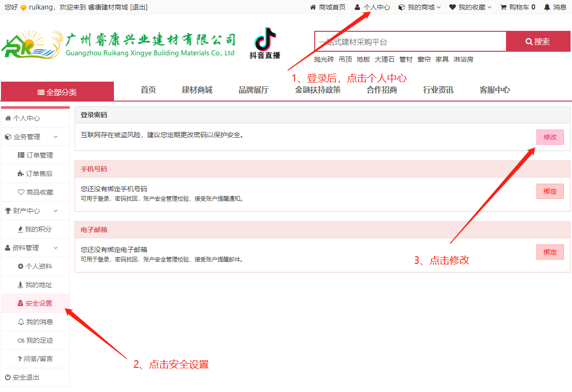Click the 消息 link in top bar
The height and width of the screenshot is (392, 572).
(x=560, y=7)
